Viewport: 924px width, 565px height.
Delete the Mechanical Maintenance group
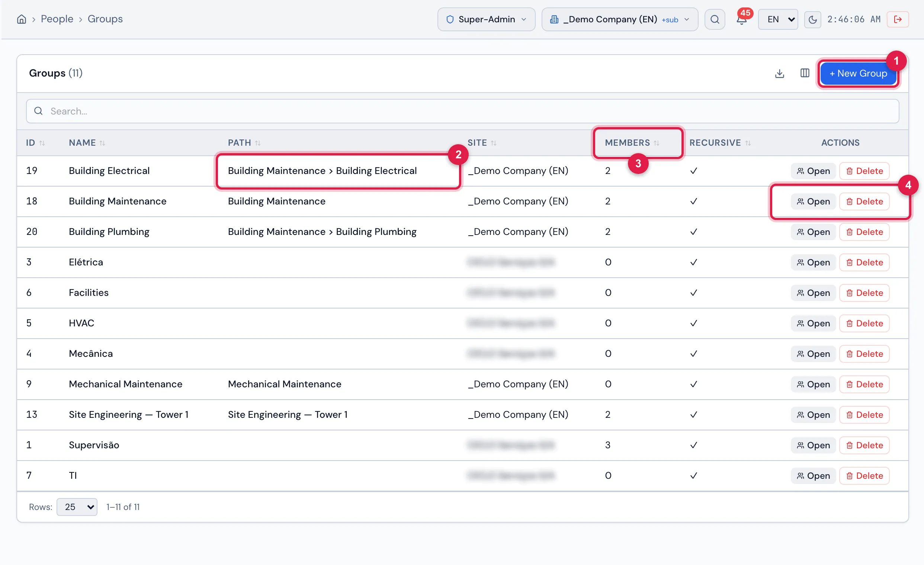pos(864,384)
